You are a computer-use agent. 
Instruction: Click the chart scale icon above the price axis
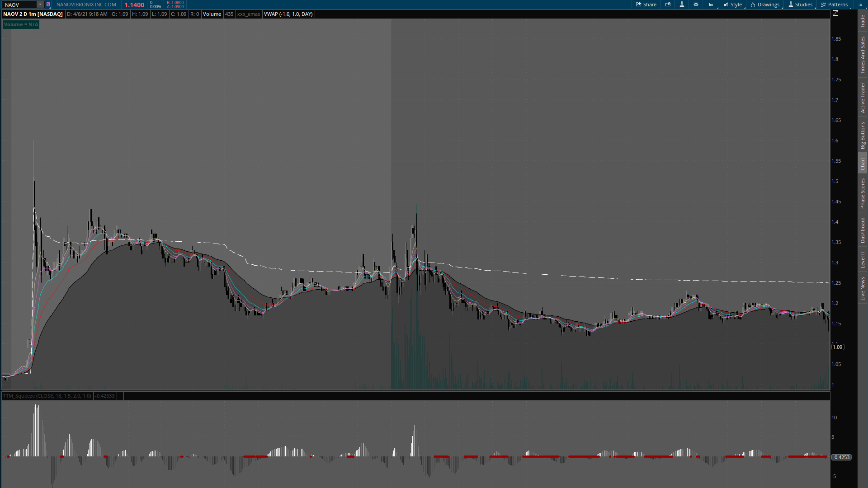835,14
